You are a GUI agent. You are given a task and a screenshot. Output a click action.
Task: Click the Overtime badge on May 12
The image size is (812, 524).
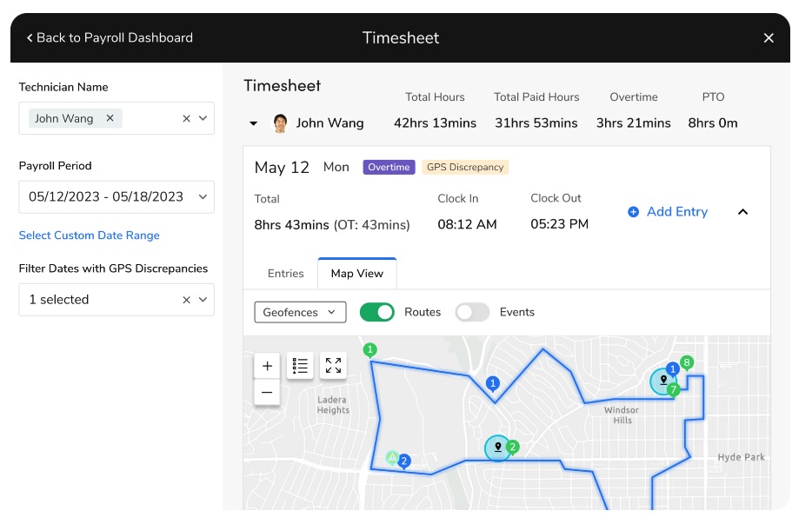(x=389, y=167)
